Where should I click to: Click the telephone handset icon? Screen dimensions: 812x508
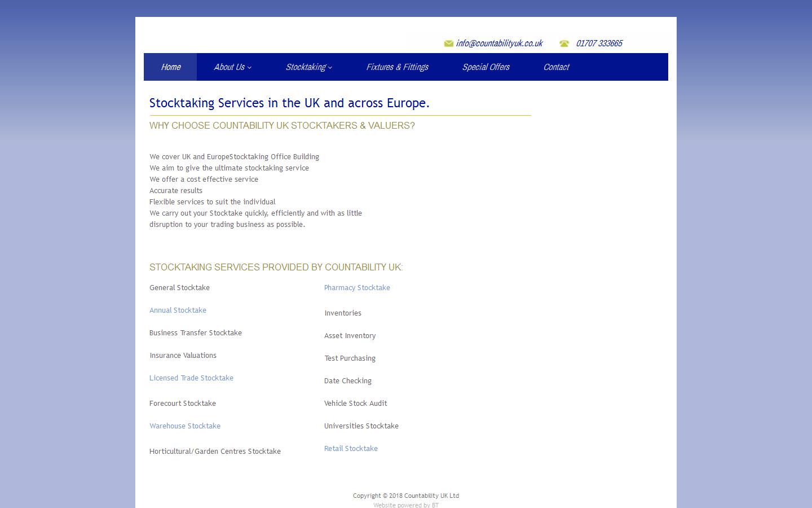pos(564,43)
